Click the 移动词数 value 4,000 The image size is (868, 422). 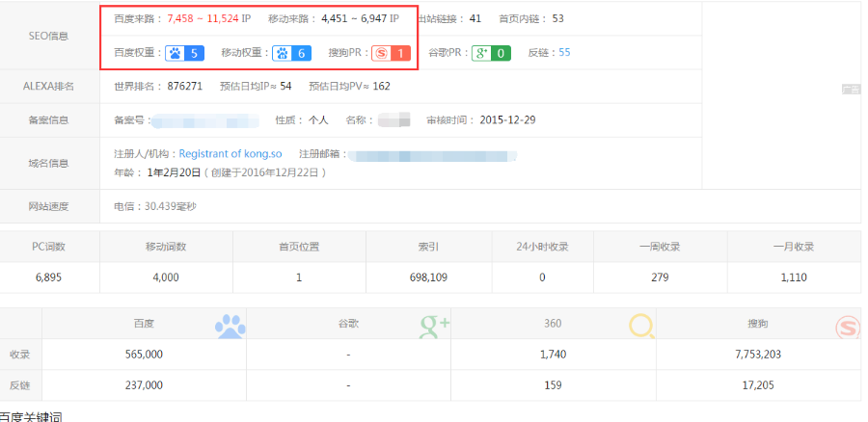(166, 277)
